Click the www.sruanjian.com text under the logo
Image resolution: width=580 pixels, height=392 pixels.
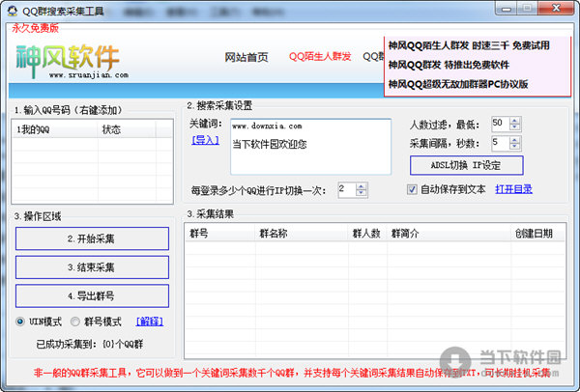coord(89,75)
